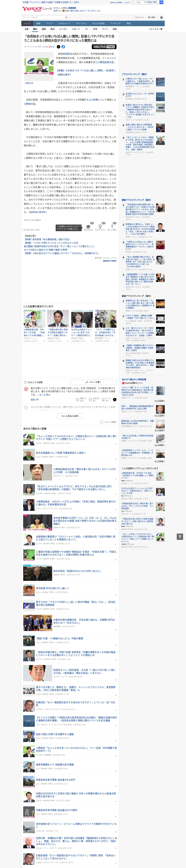This screenshot has height=868, width=186.
Task: Open the 国際 category tab
Action: [44, 29]
